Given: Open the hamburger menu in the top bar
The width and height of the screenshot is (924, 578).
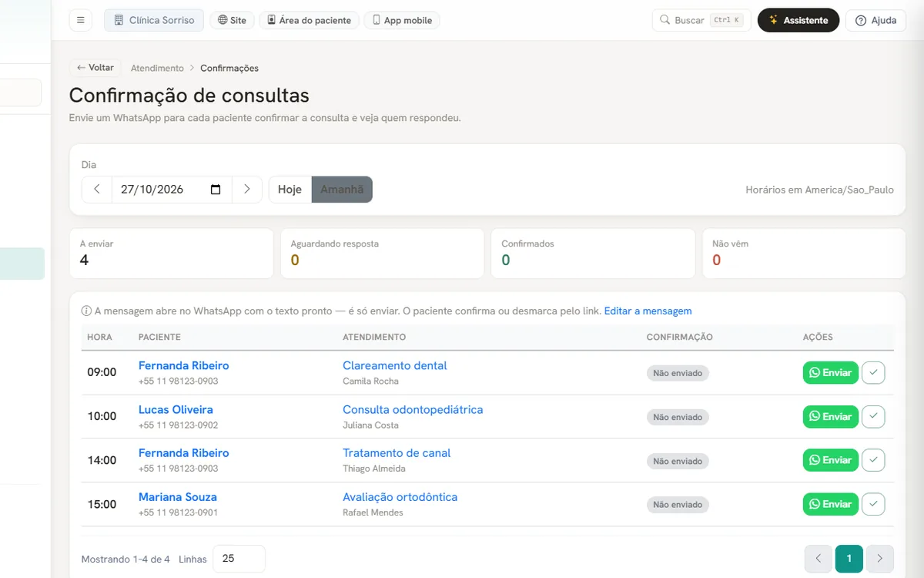Looking at the screenshot, I should click(81, 20).
